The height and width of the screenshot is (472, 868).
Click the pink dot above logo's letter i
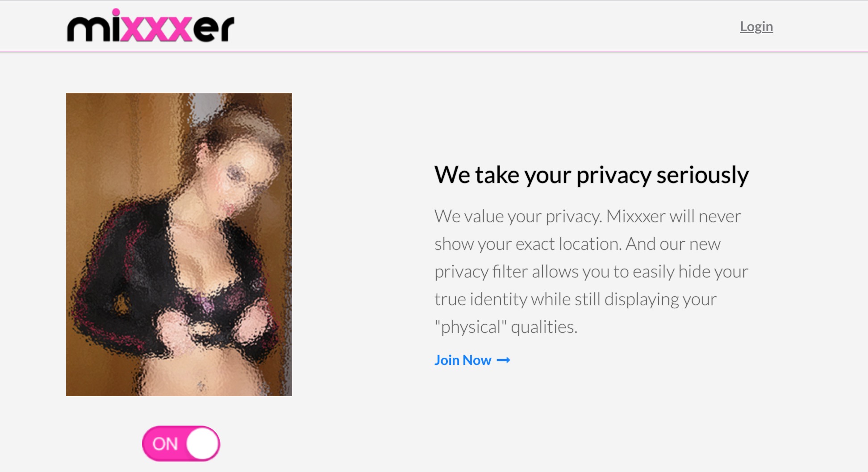pyautogui.click(x=116, y=12)
